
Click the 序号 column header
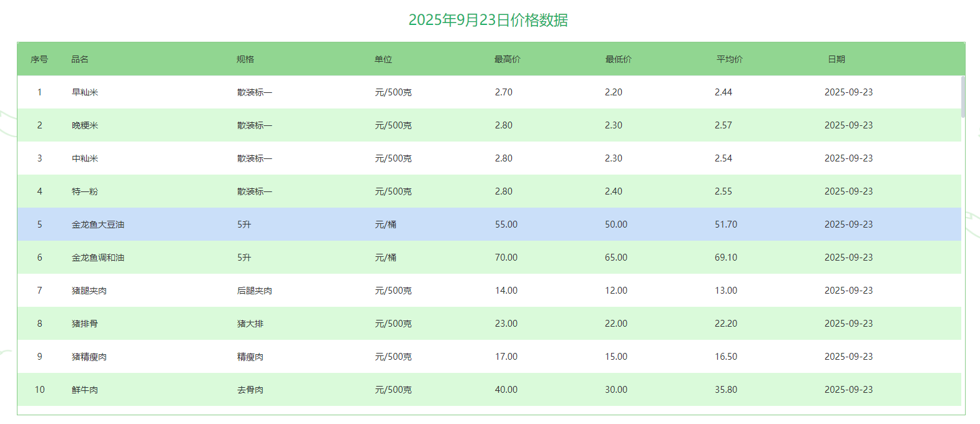coord(39,59)
